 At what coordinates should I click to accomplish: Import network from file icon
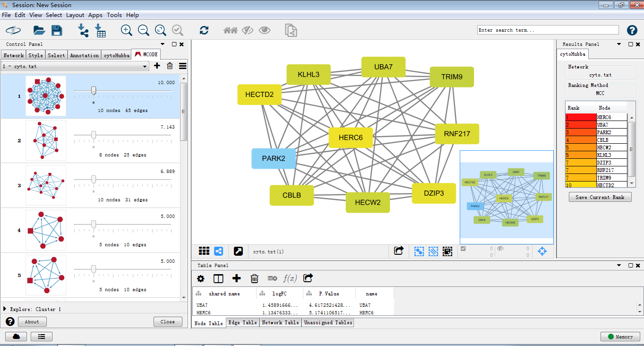[x=83, y=31]
